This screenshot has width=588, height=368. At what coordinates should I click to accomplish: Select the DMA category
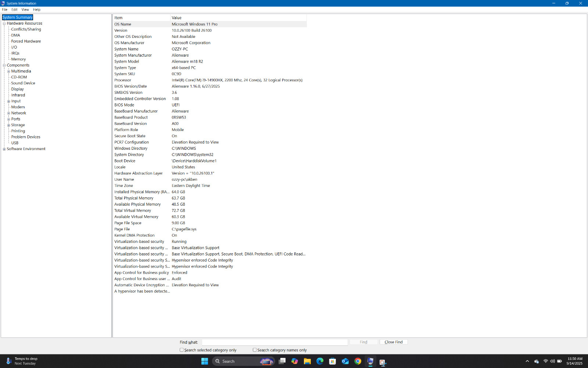[x=15, y=35]
